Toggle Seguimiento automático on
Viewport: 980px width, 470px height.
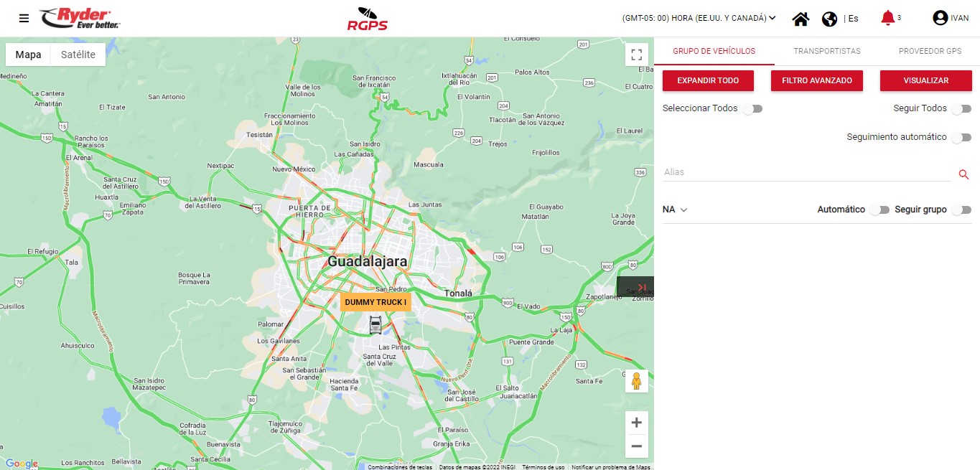(x=961, y=138)
